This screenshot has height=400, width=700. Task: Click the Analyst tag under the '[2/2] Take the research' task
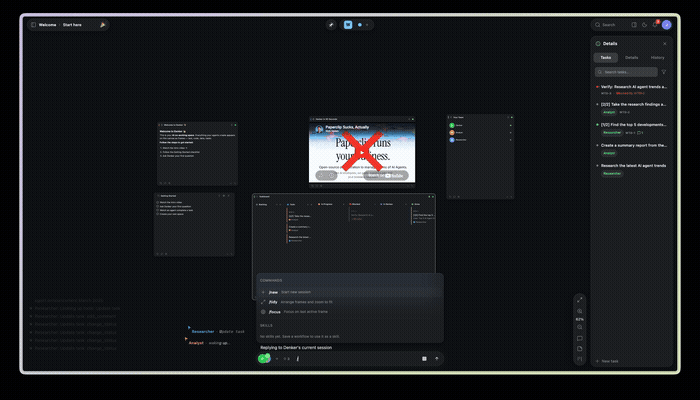(x=609, y=112)
